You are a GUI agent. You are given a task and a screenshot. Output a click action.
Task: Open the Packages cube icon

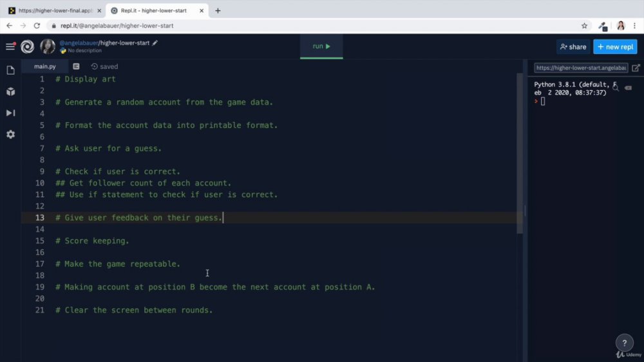coord(11,91)
